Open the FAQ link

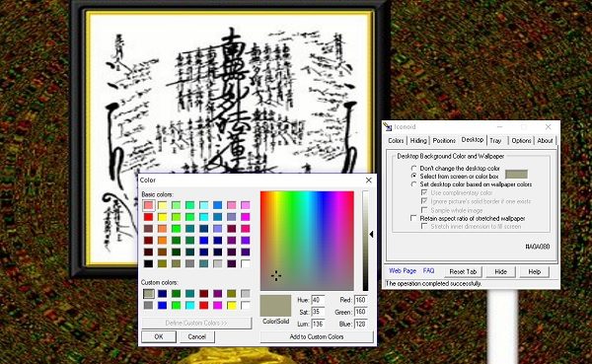[428, 270]
